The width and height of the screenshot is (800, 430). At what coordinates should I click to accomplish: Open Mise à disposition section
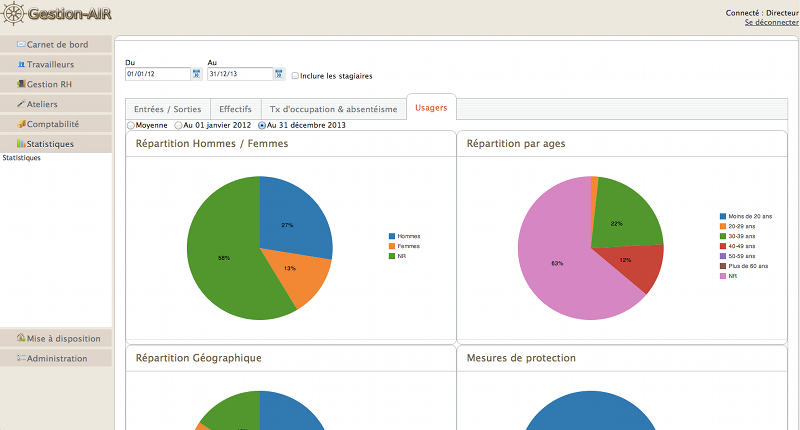56,338
